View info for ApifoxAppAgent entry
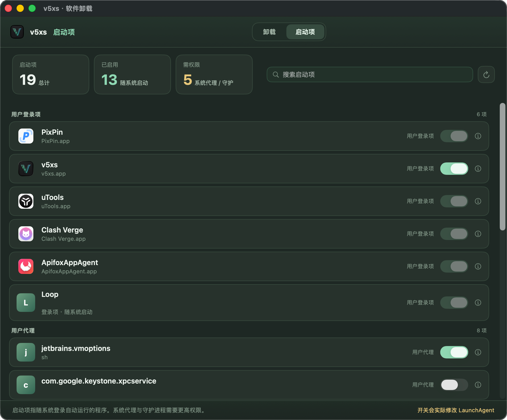 point(478,266)
